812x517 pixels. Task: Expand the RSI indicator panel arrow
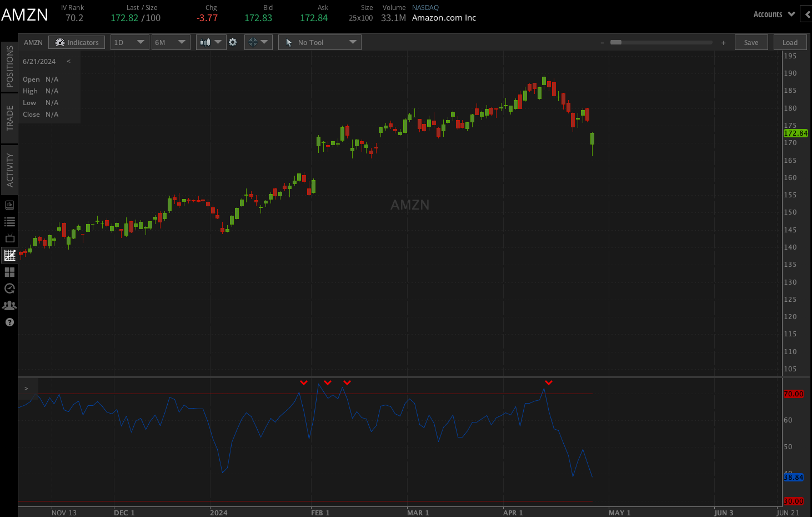click(26, 389)
